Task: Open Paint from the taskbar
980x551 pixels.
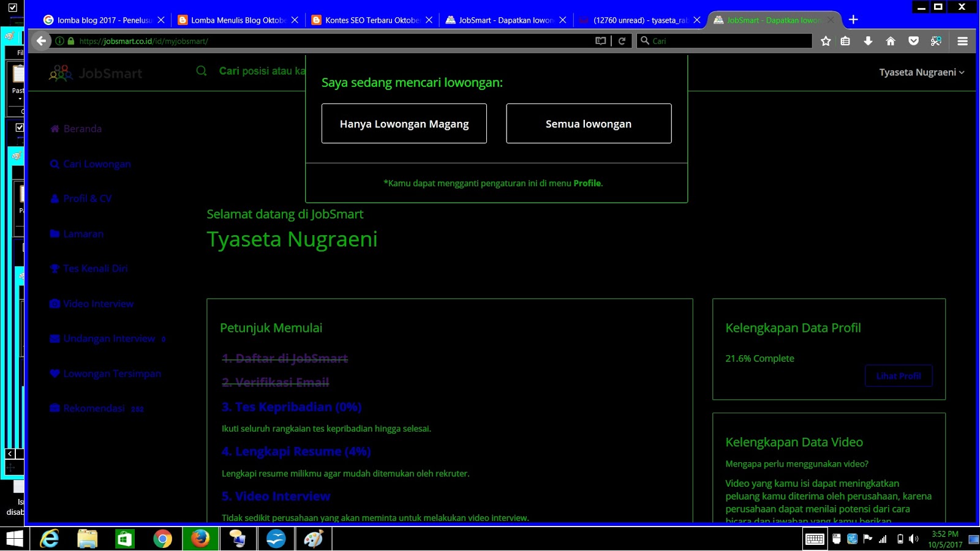Action: pos(313,539)
